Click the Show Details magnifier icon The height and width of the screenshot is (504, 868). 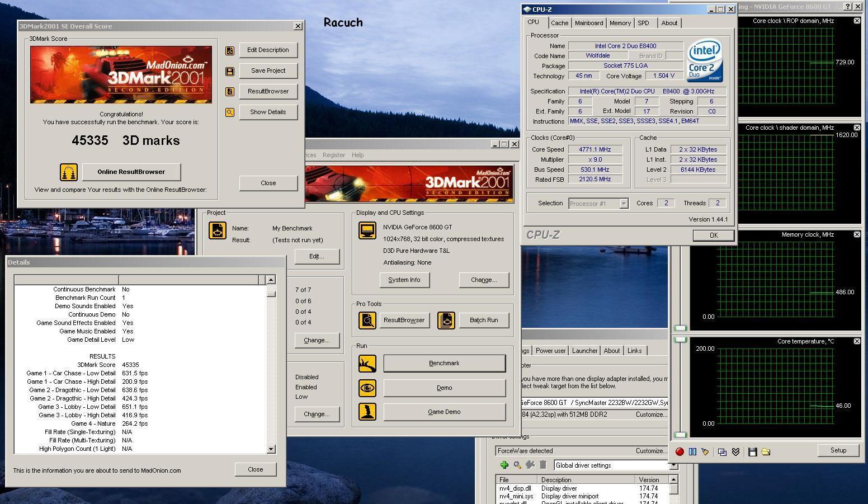(x=230, y=112)
